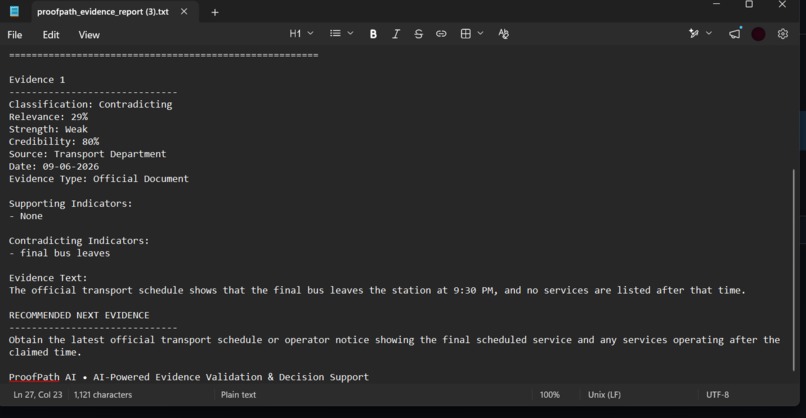Click the Plain text status item
The image size is (806, 418).
(238, 395)
